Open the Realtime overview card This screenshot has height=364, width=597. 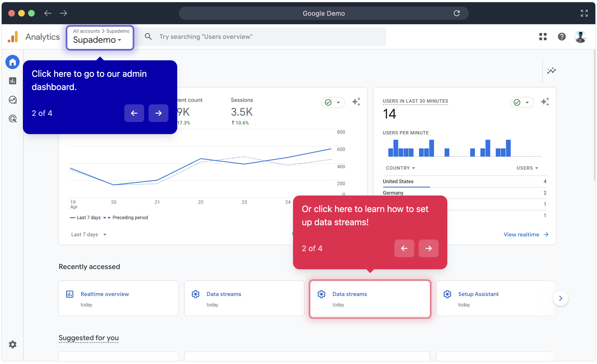[x=118, y=298]
